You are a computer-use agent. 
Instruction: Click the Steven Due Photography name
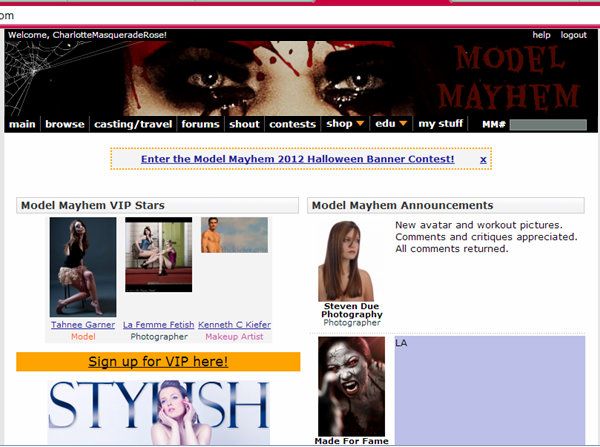(x=352, y=310)
